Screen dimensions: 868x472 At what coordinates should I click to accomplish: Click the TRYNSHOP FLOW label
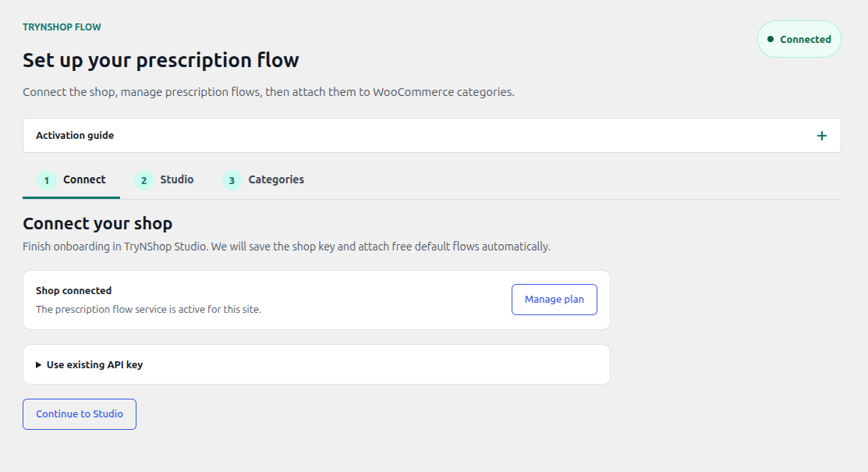[62, 27]
